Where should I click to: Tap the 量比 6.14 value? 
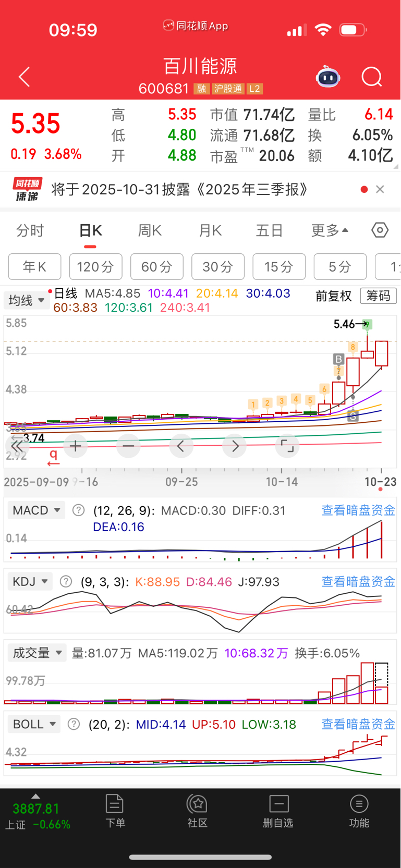[379, 115]
